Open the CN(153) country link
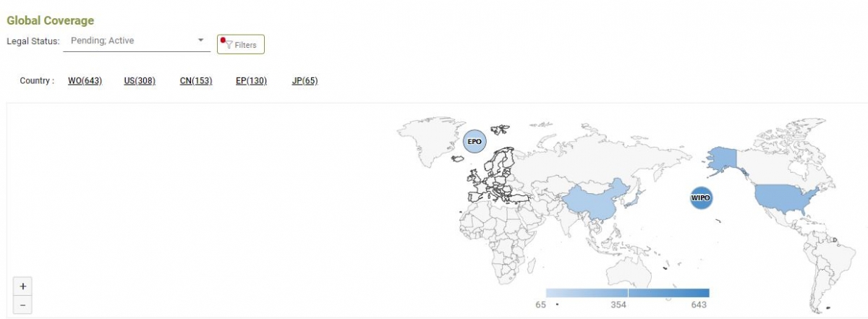The width and height of the screenshot is (868, 319). click(x=196, y=81)
